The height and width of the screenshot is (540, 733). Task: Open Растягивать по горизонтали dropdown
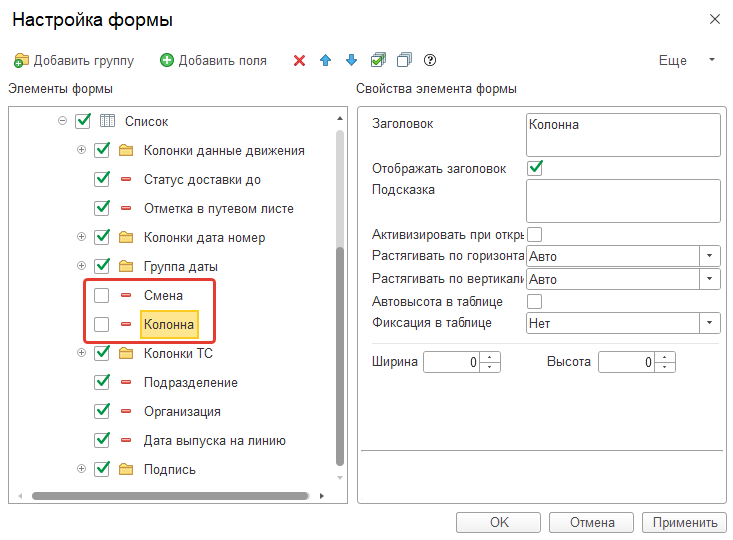coord(710,256)
